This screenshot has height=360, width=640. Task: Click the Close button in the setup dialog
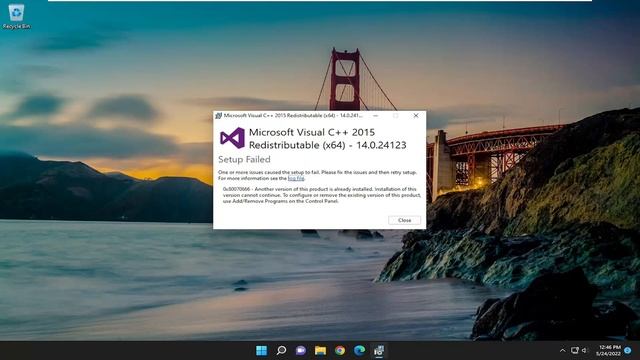pyautogui.click(x=404, y=220)
